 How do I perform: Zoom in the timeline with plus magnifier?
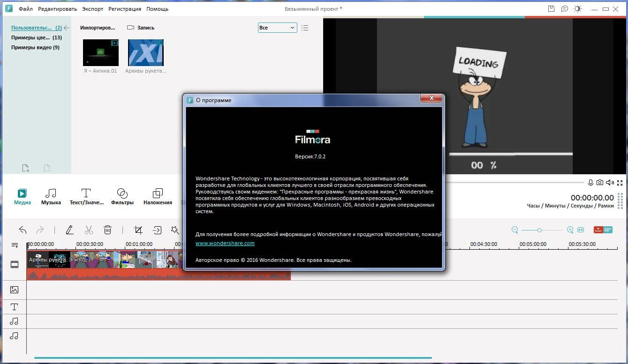tap(570, 230)
